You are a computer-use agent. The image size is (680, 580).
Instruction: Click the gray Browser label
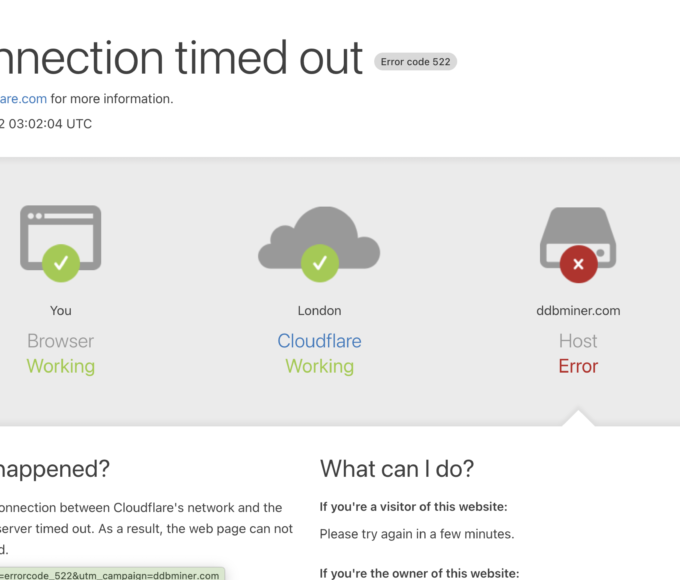pos(61,341)
